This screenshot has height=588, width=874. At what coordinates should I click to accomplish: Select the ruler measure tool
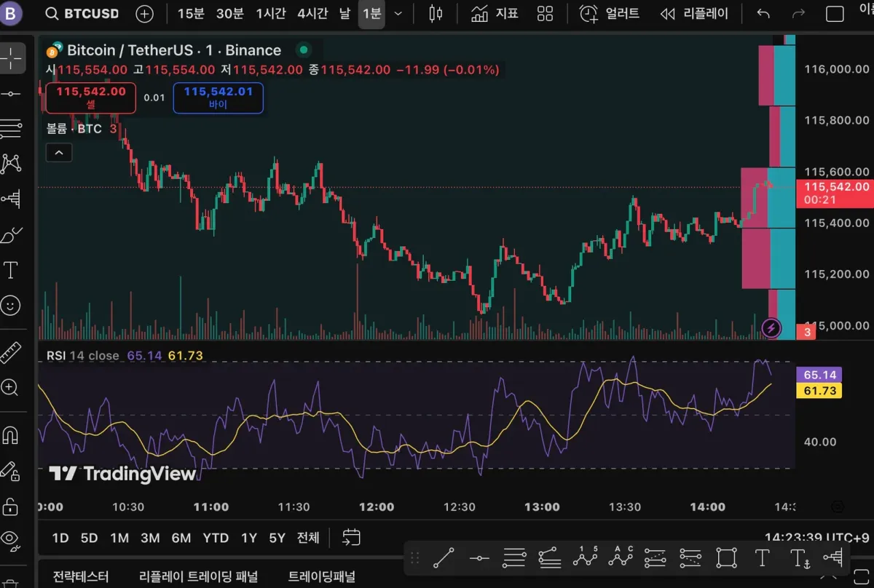point(11,352)
